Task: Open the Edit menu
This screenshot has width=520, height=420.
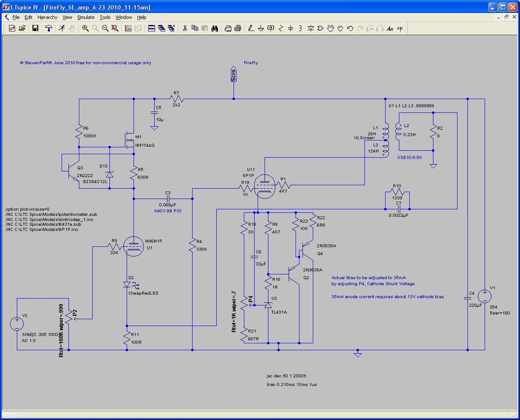Action: click(28, 17)
